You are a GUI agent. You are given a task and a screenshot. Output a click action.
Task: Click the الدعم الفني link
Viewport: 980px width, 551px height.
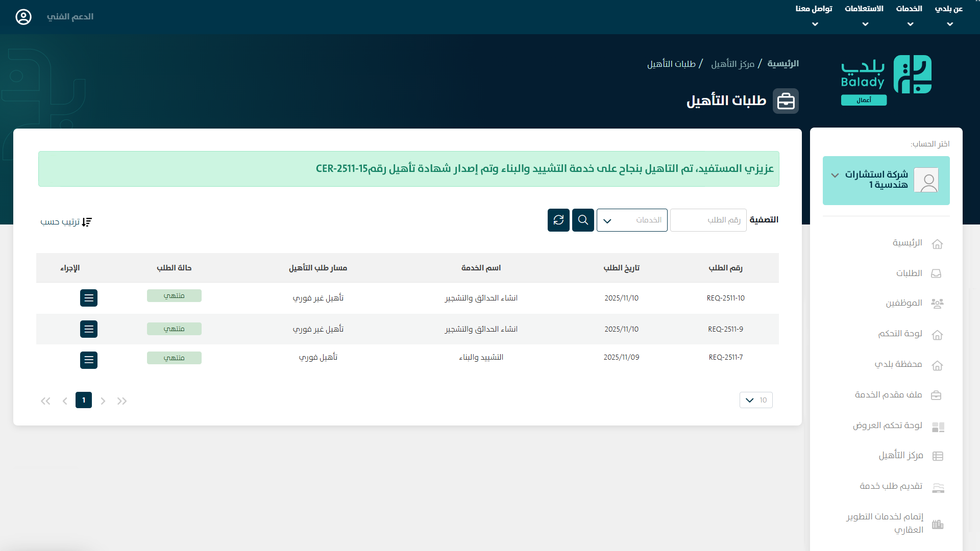tap(70, 17)
